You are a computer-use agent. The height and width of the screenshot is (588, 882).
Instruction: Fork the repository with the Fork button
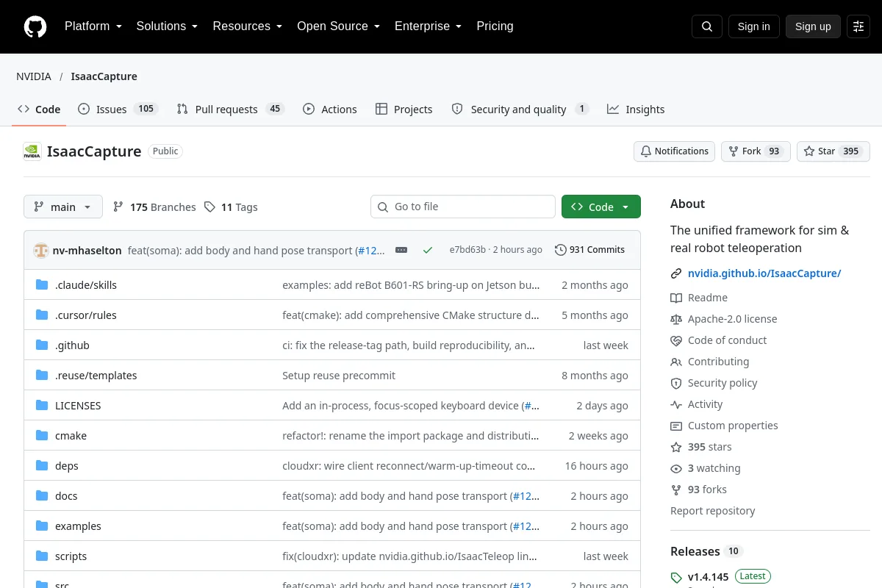coord(756,151)
